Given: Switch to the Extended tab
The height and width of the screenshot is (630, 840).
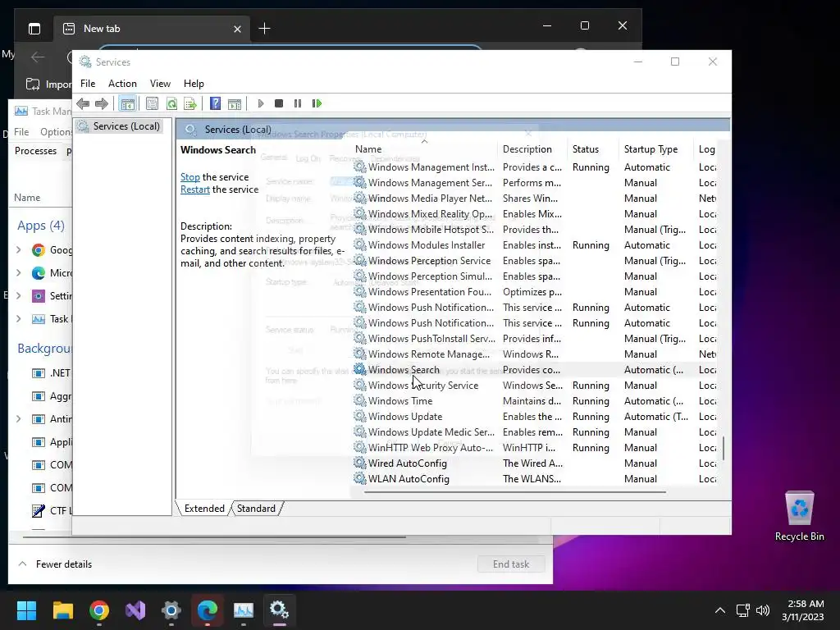Looking at the screenshot, I should pos(204,509).
